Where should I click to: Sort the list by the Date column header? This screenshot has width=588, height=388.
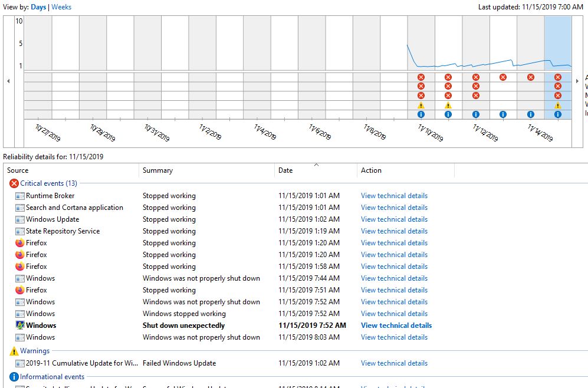tap(316, 170)
